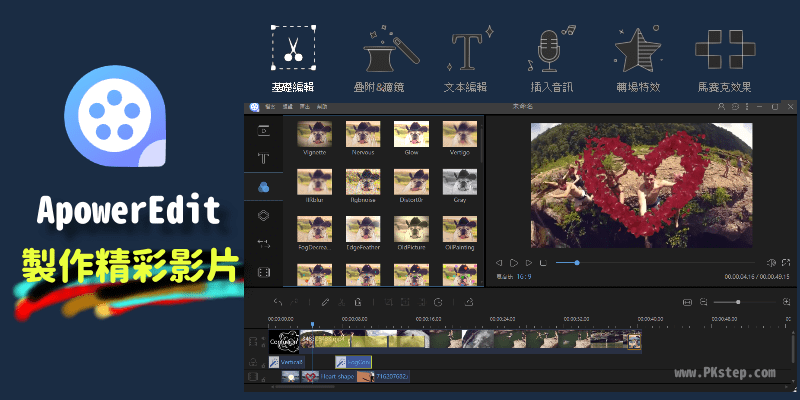Select the Vertigo filter clip on timeline
This screenshot has width=800, height=400.
(x=287, y=362)
